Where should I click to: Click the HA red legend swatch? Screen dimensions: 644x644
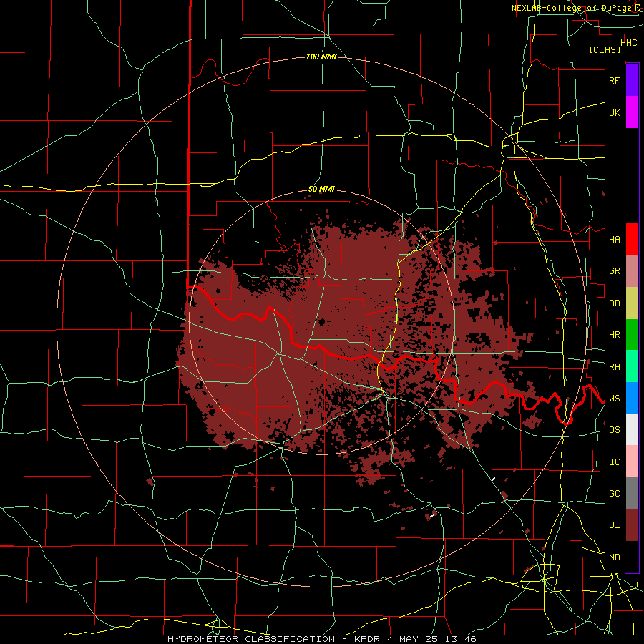click(632, 239)
